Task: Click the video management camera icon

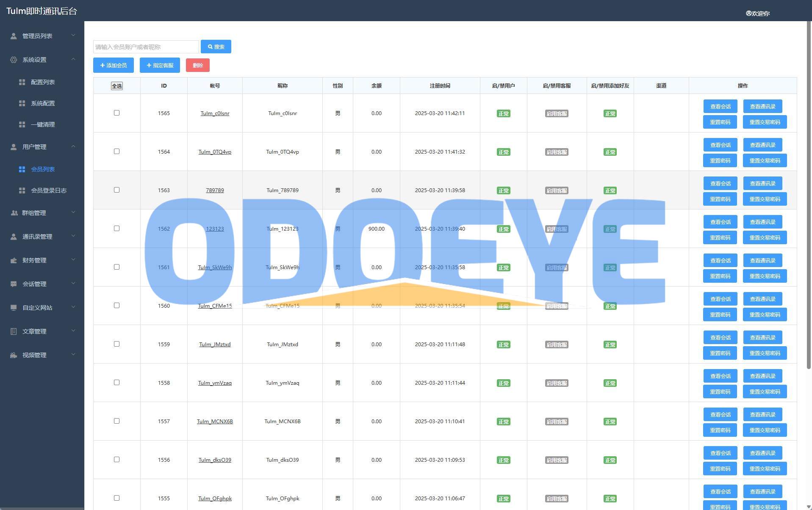Action: click(x=14, y=355)
